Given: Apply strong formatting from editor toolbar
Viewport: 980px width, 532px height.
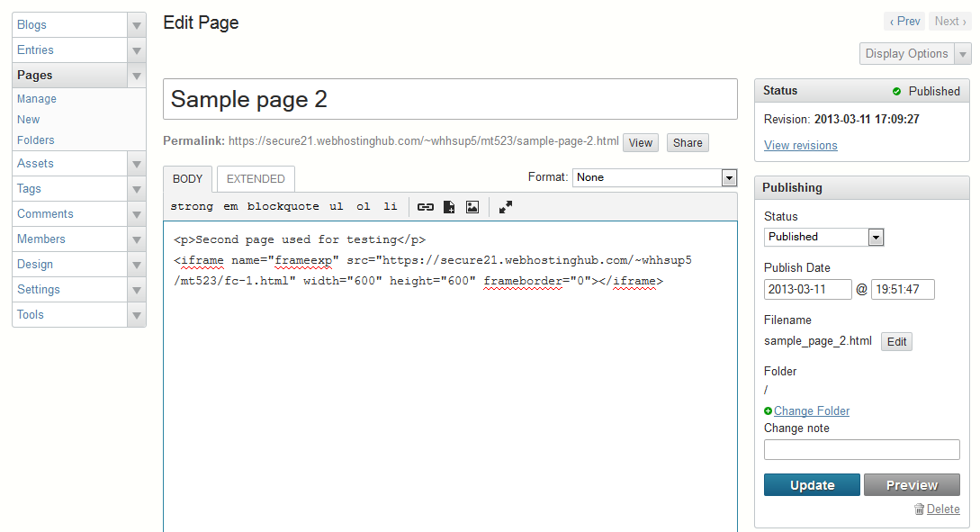Looking at the screenshot, I should coord(192,207).
